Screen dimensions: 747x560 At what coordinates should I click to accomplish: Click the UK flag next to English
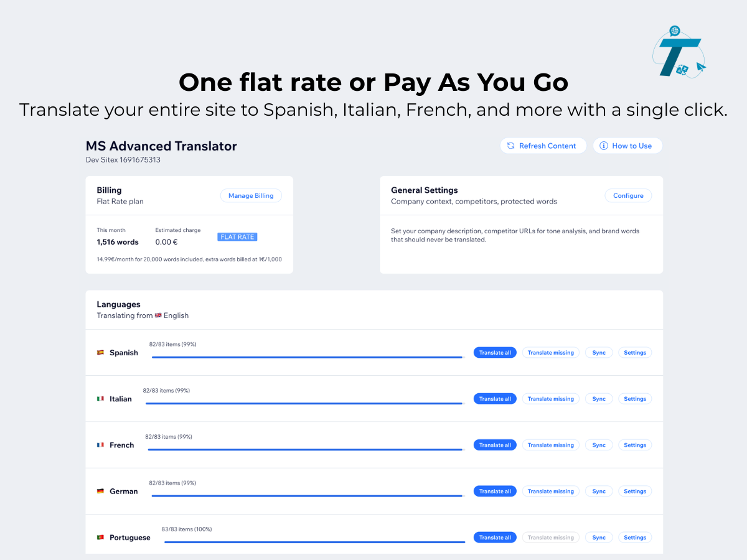158,315
